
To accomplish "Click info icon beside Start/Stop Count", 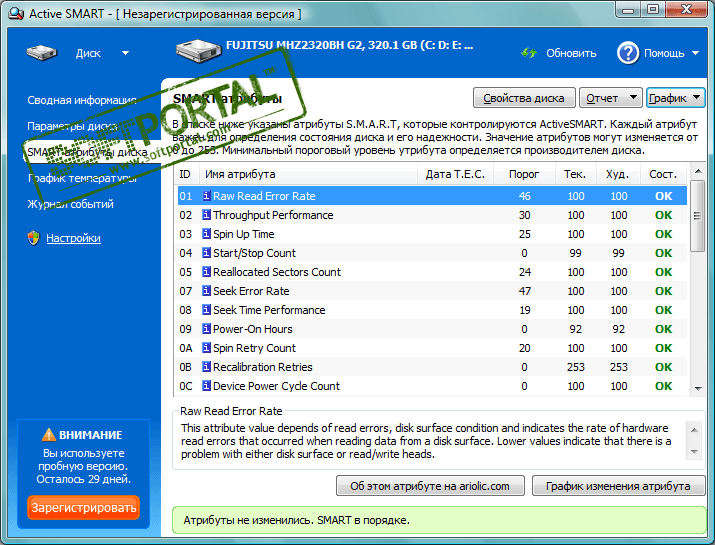I will [207, 253].
